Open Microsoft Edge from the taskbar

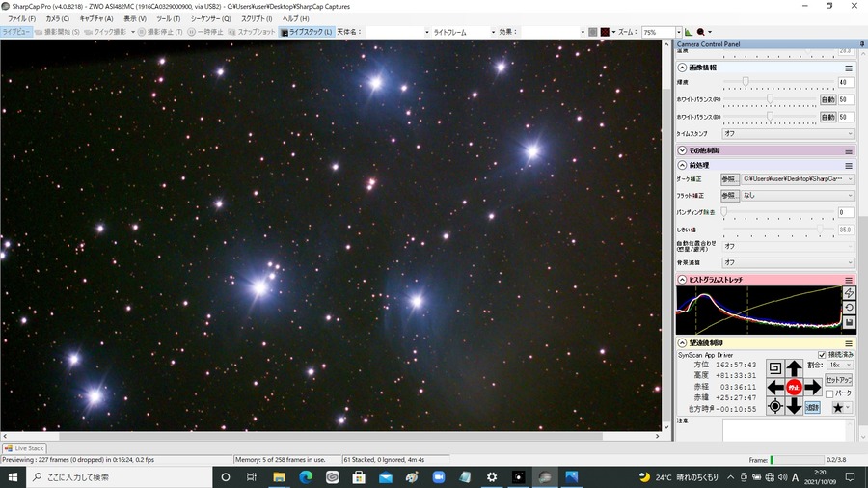point(306,477)
